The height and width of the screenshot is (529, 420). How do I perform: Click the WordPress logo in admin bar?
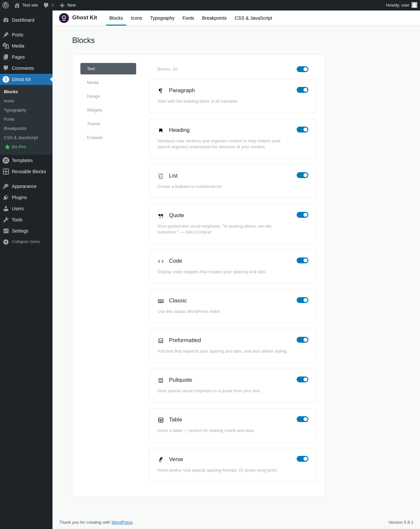point(6,5)
